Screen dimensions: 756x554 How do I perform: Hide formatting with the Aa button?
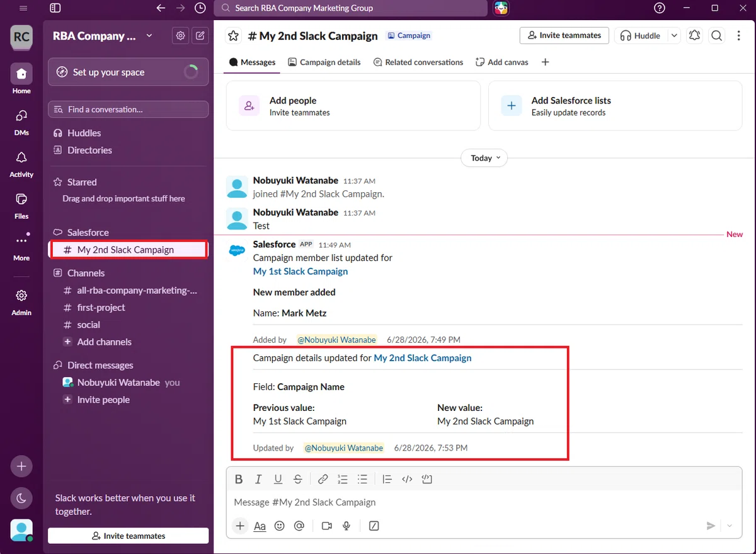point(260,526)
